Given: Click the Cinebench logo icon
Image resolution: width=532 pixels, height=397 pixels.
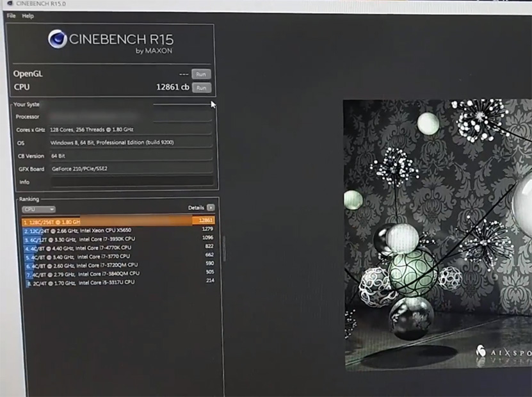Looking at the screenshot, I should [58, 39].
